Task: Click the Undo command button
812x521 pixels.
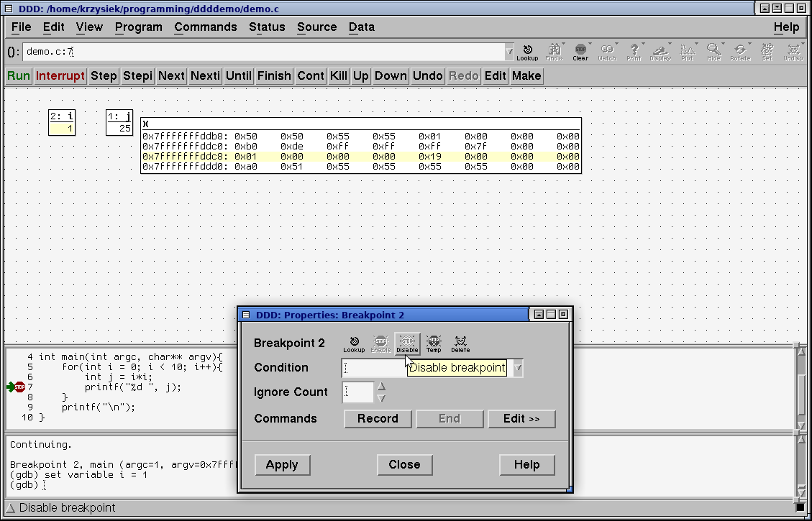Action: pos(428,75)
